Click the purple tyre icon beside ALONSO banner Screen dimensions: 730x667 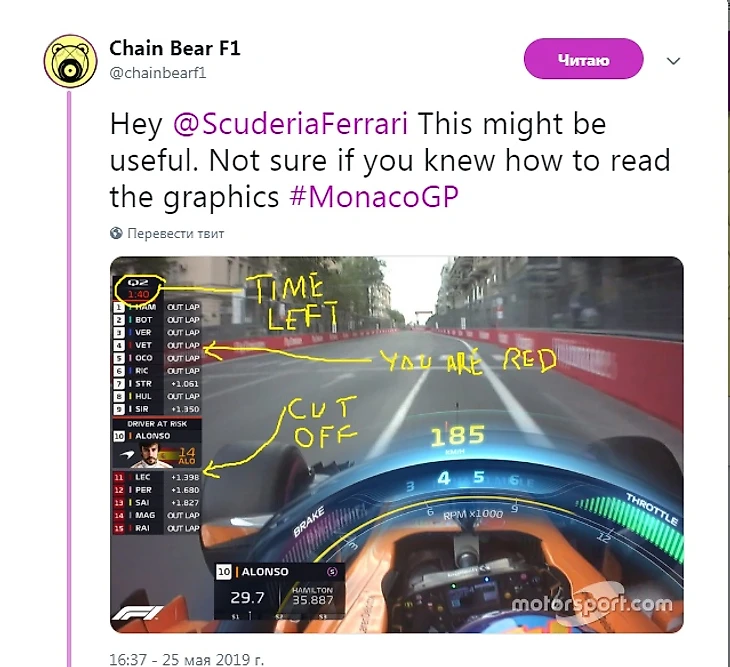[331, 572]
